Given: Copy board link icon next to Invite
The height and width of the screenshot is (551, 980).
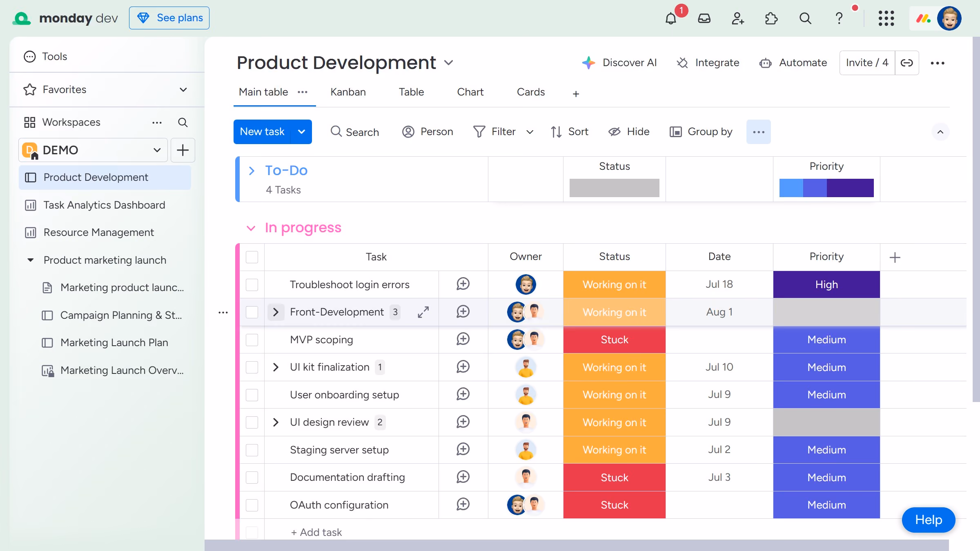Looking at the screenshot, I should 907,63.
